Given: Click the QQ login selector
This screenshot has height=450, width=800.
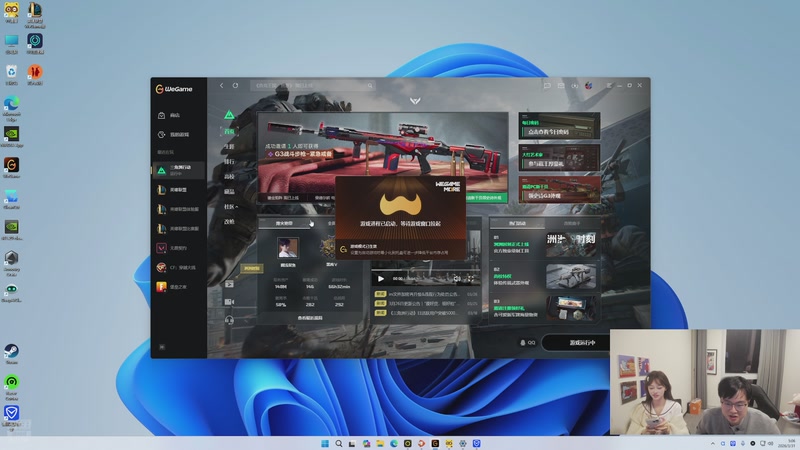Looking at the screenshot, I should [527, 343].
